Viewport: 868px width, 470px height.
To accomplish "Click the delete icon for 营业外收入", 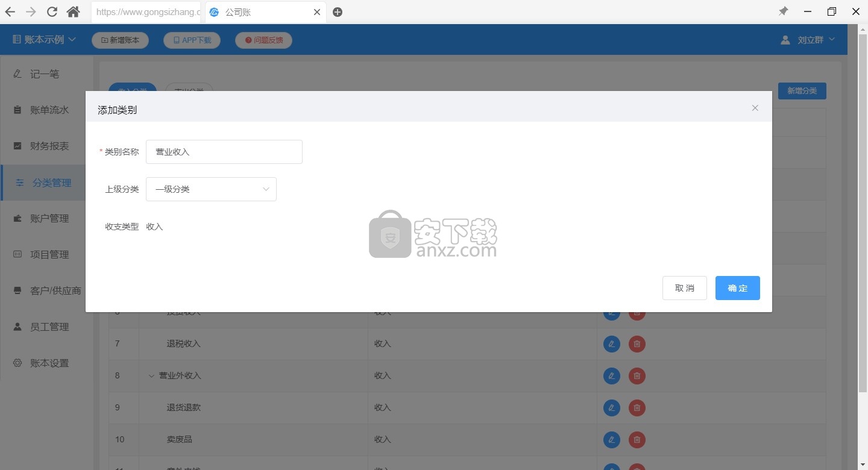I will (x=637, y=375).
